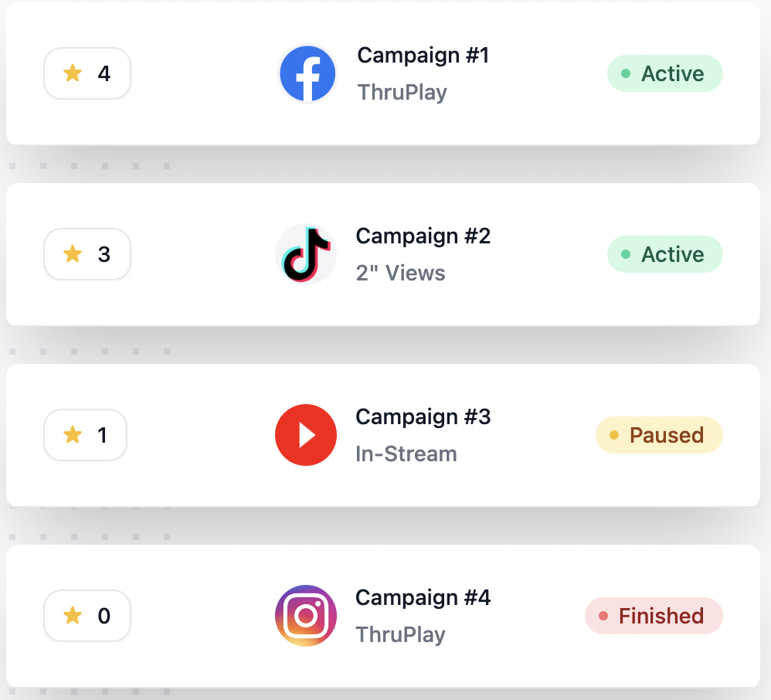Viewport: 771px width, 700px height.
Task: Click the star icon in the 1 rating
Action: click(73, 435)
